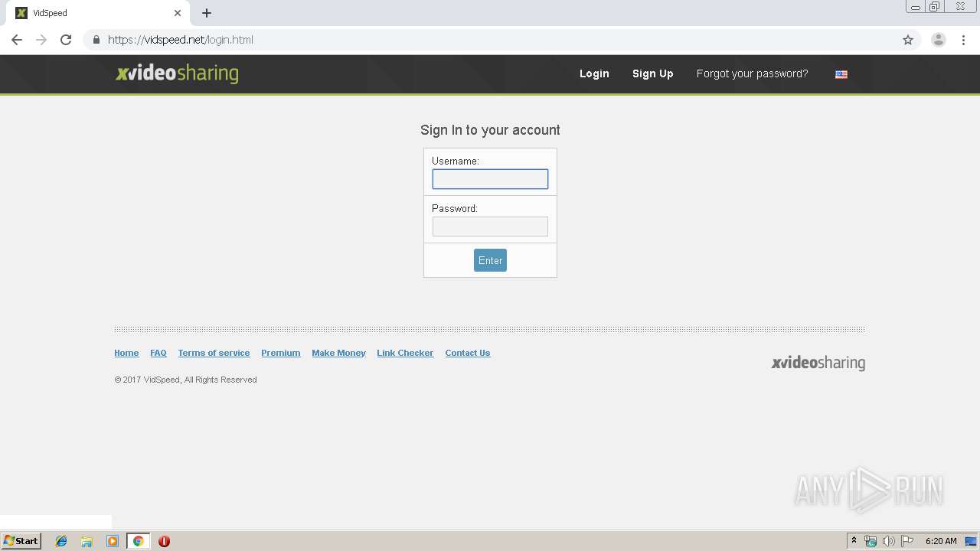Click the Forgot your password link

[x=752, y=73]
